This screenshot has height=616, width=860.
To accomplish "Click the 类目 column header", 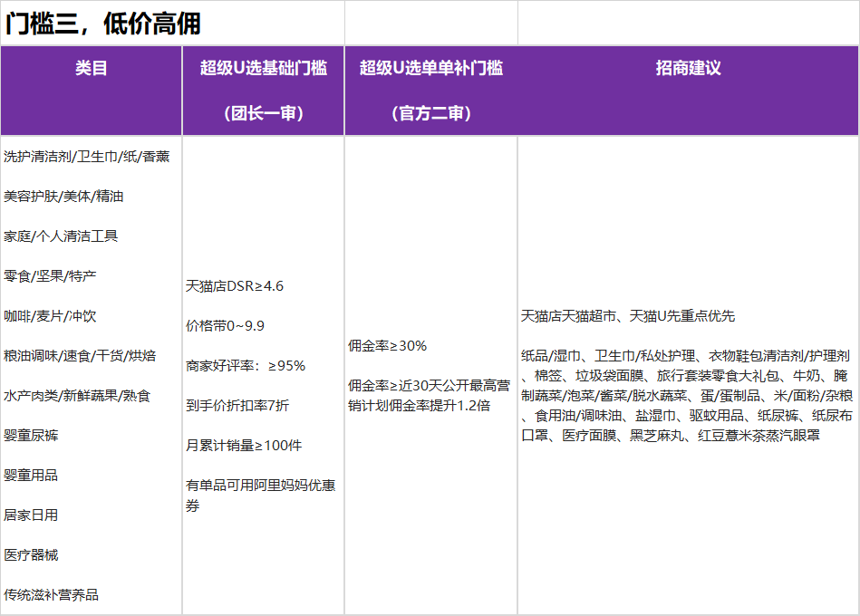I will coord(91,68).
